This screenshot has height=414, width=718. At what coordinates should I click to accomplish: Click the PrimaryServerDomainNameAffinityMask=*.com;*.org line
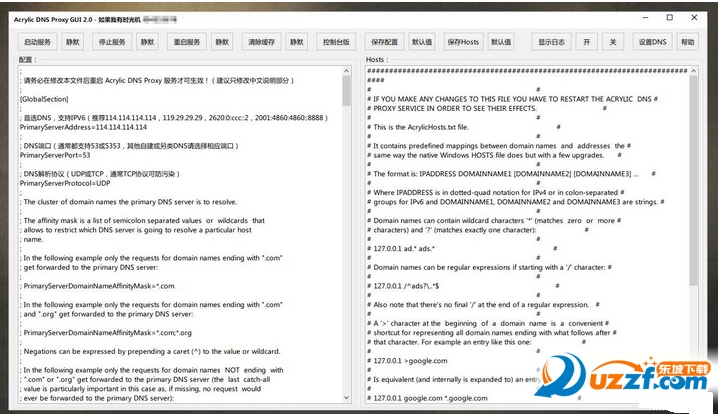106,332
